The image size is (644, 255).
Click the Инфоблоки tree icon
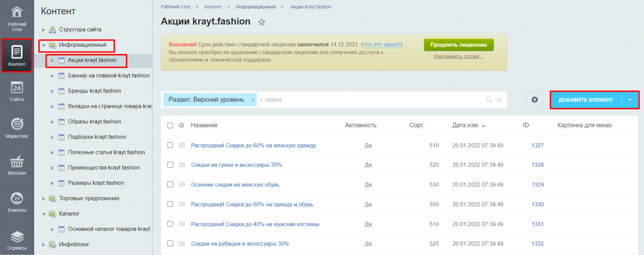point(53,244)
